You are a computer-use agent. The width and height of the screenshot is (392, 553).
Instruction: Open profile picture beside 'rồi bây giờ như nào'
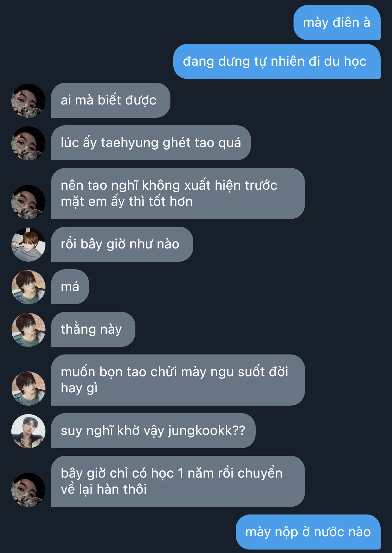tap(28, 245)
